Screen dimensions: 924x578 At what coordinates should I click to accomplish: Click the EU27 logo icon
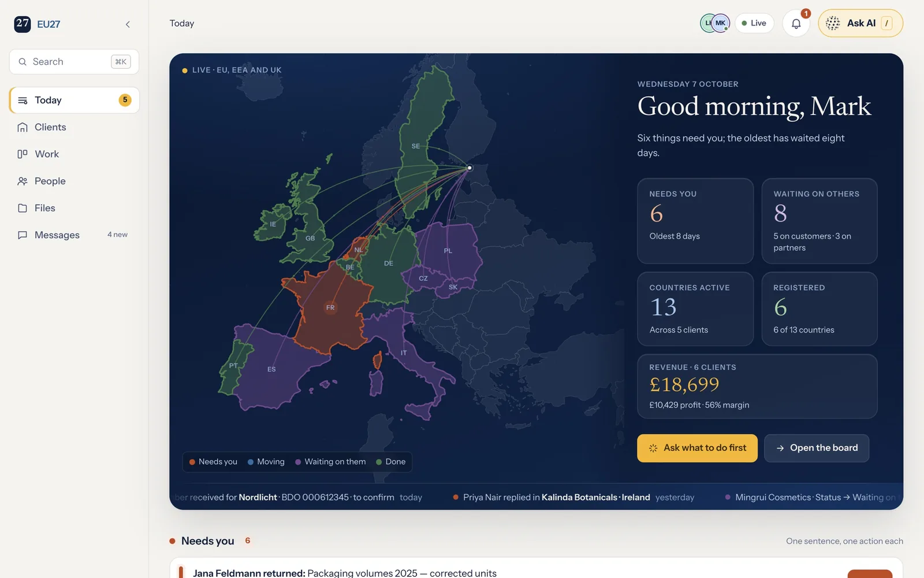click(23, 24)
